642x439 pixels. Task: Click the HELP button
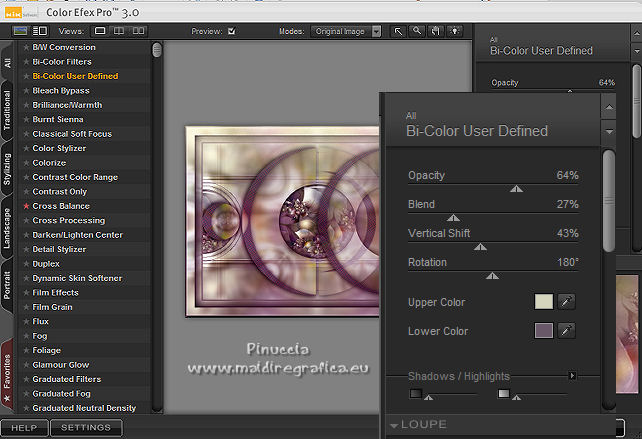pyautogui.click(x=24, y=428)
